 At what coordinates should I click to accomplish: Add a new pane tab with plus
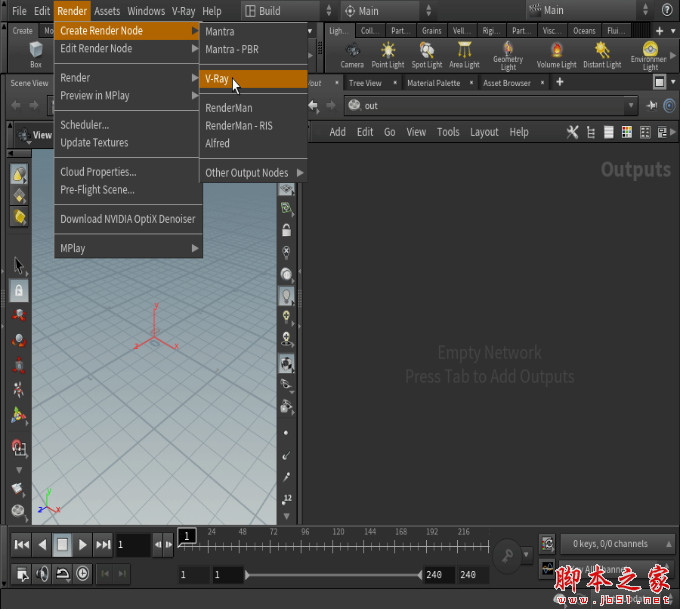[x=559, y=82]
